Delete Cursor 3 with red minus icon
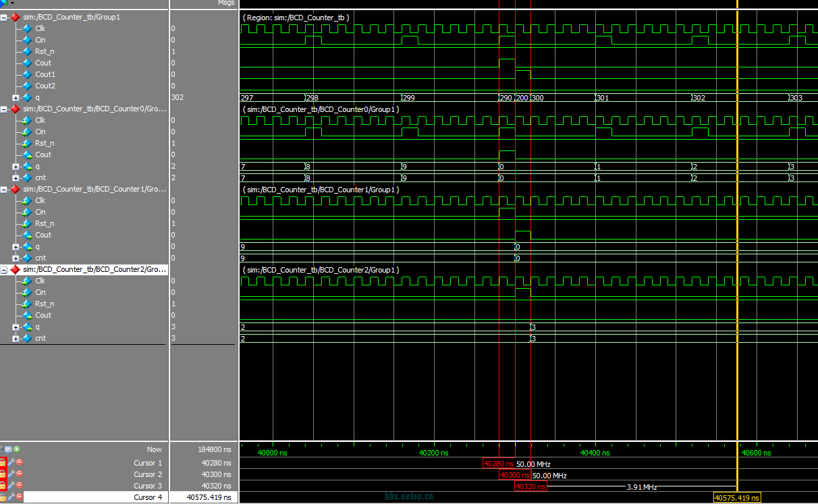818x504 pixels. point(20,485)
